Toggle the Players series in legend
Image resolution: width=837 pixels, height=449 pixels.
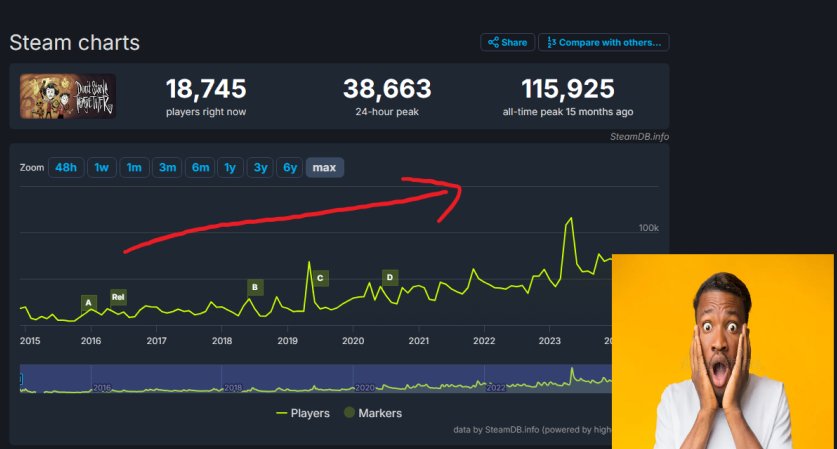tap(301, 412)
